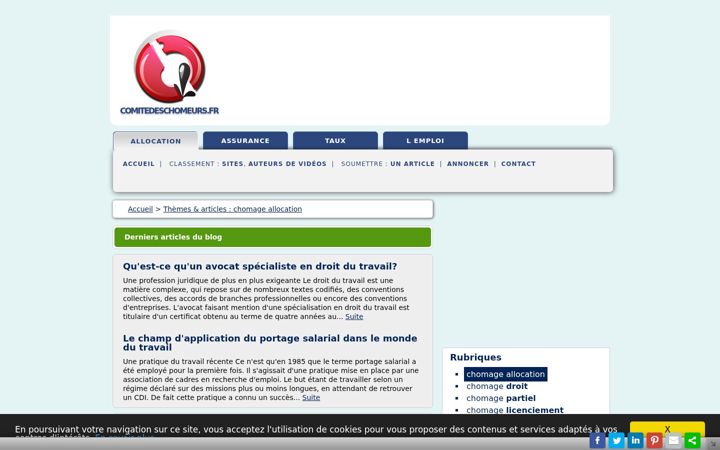This screenshot has height=450, width=720.
Task: Read Suite of the avocat article
Action: pyautogui.click(x=354, y=316)
